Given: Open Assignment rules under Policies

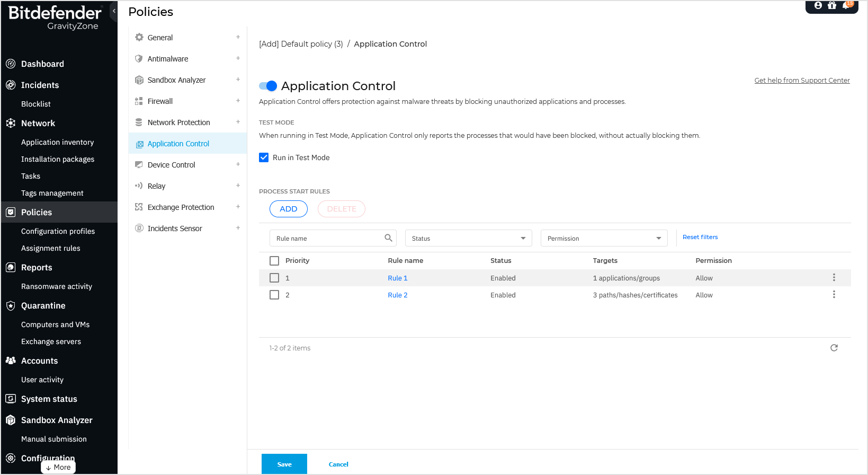Looking at the screenshot, I should coord(51,248).
